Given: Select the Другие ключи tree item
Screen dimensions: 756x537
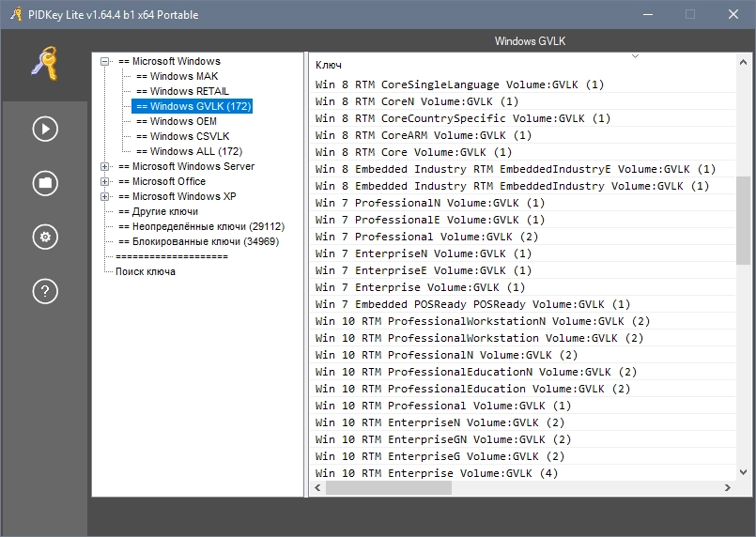Looking at the screenshot, I should [x=158, y=211].
